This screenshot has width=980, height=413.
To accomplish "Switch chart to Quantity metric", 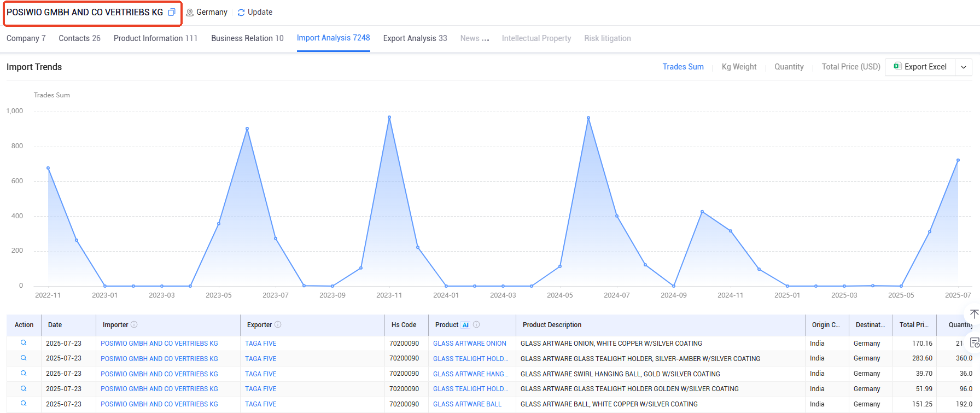I will (789, 67).
